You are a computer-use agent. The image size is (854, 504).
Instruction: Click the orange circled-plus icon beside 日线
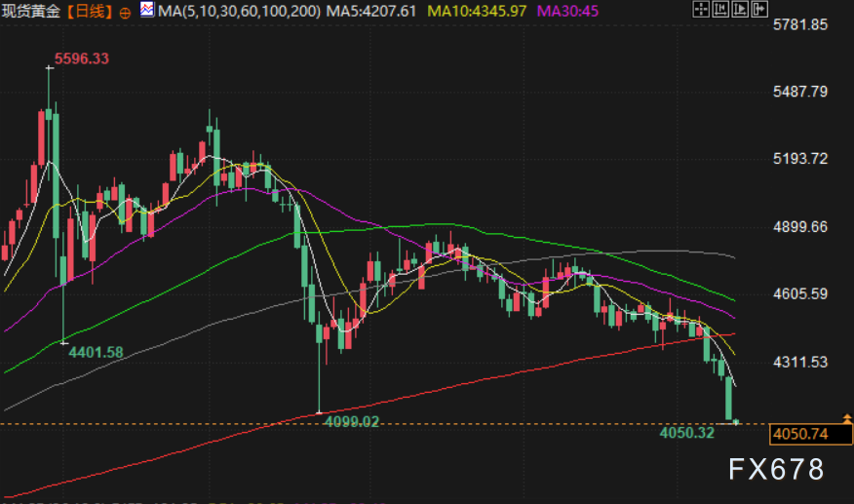tap(125, 13)
